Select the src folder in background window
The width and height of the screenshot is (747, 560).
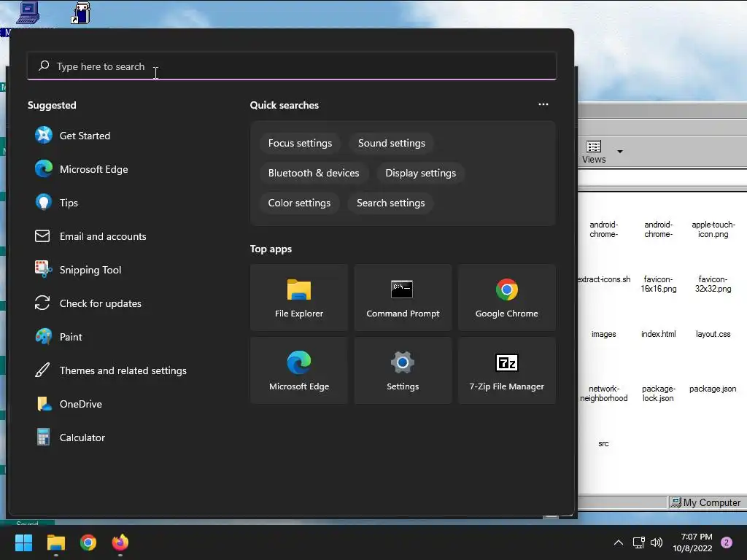tap(603, 444)
